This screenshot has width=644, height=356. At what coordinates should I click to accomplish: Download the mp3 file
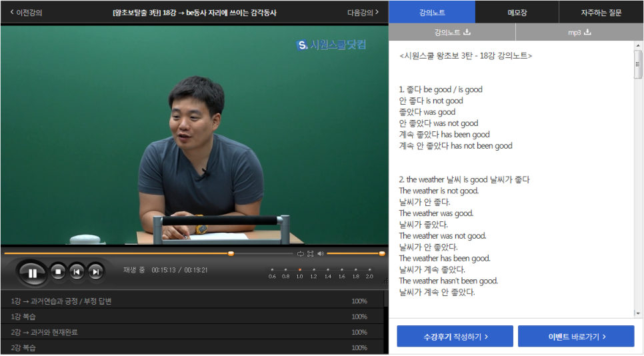coord(579,32)
